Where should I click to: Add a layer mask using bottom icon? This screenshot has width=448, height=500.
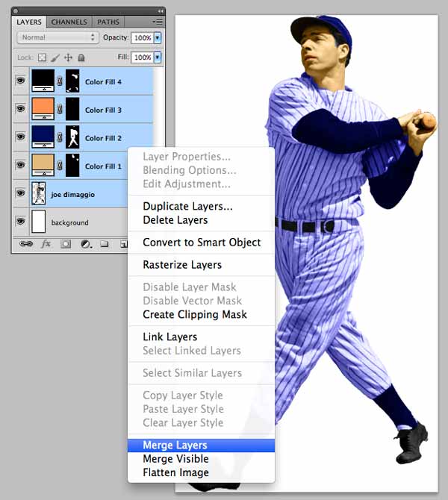[66, 243]
